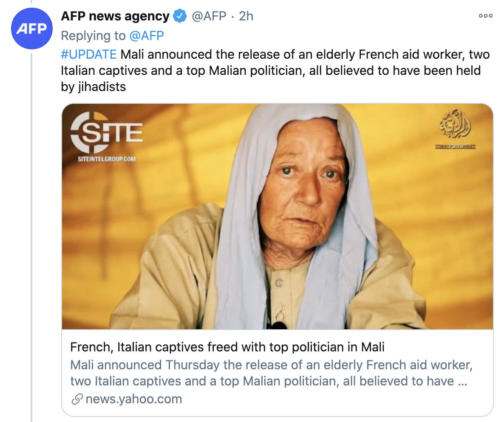
Task: Open the tweet's three-dot more menu
Action: coord(485,16)
